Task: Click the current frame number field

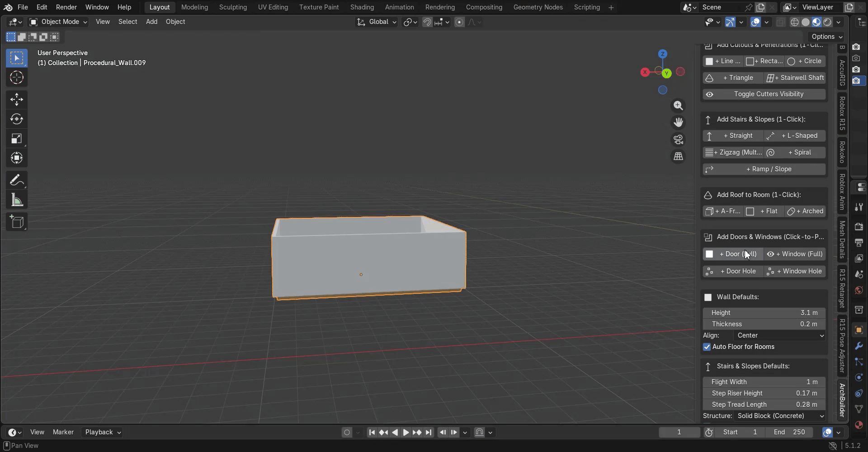Action: (679, 433)
